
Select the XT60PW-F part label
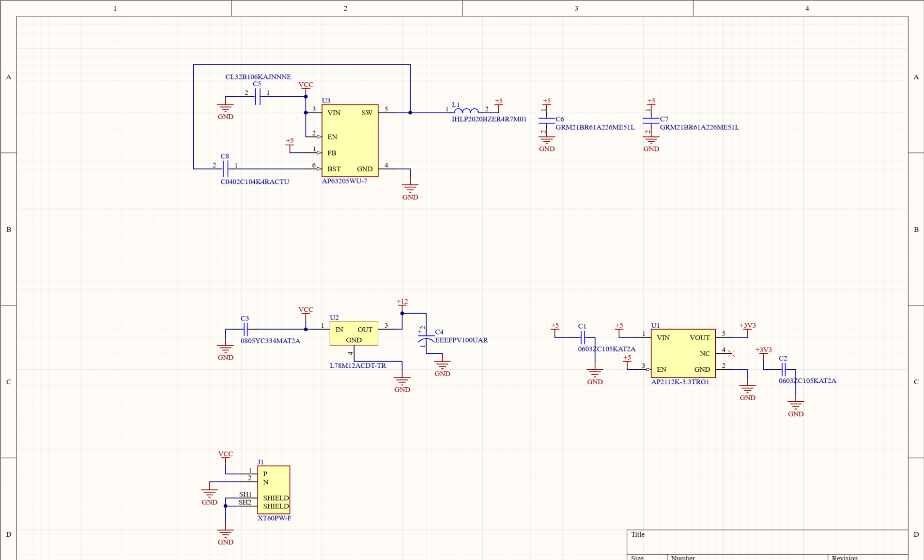pos(274,518)
